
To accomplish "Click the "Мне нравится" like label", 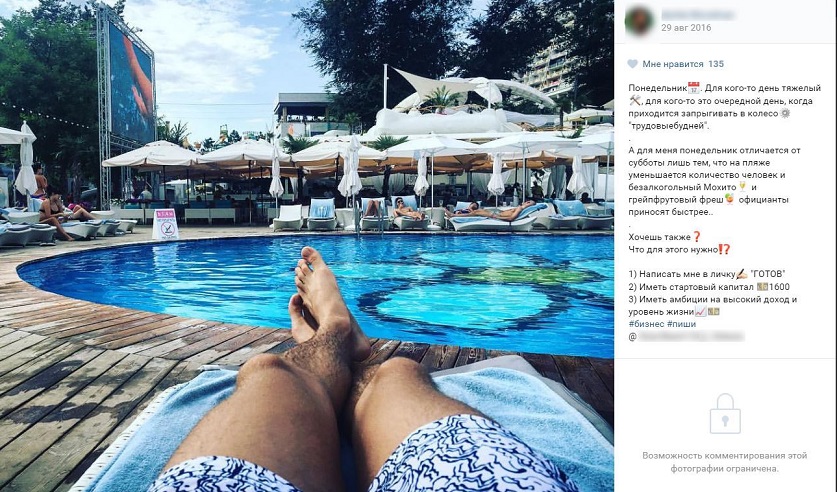I will click(673, 64).
